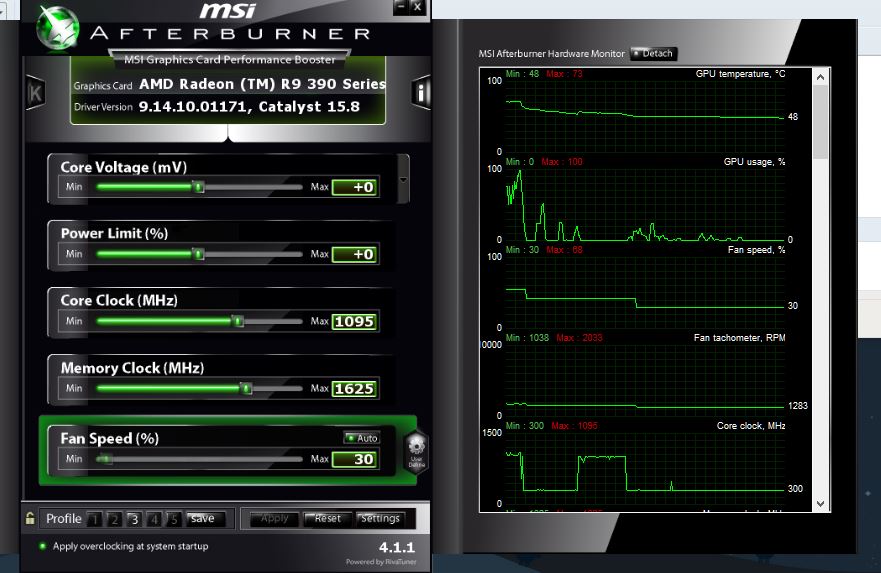Save the current profile
Screen dimensions: 881x573
click(x=205, y=519)
